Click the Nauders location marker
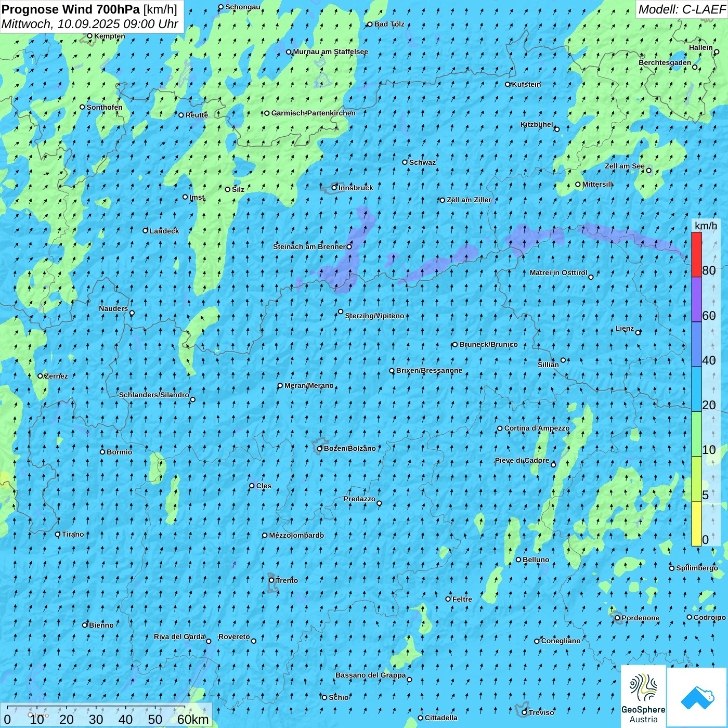This screenshot has height=728, width=728. point(132,313)
